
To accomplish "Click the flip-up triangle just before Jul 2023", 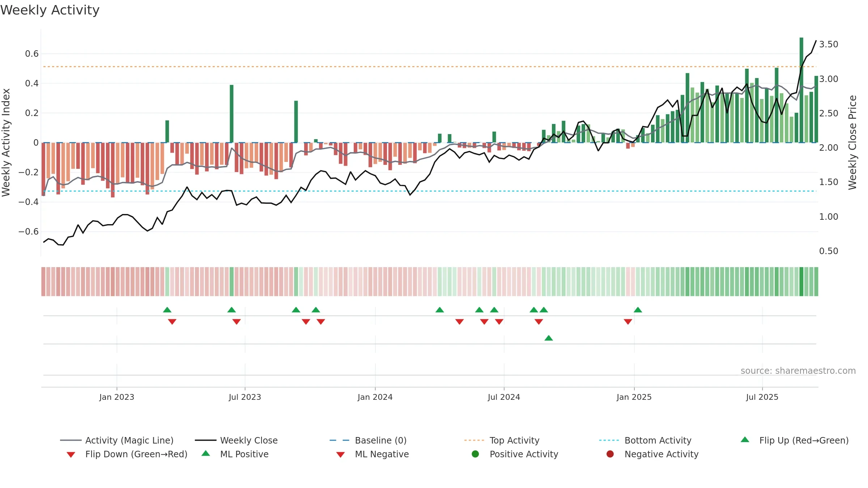I will point(231,310).
